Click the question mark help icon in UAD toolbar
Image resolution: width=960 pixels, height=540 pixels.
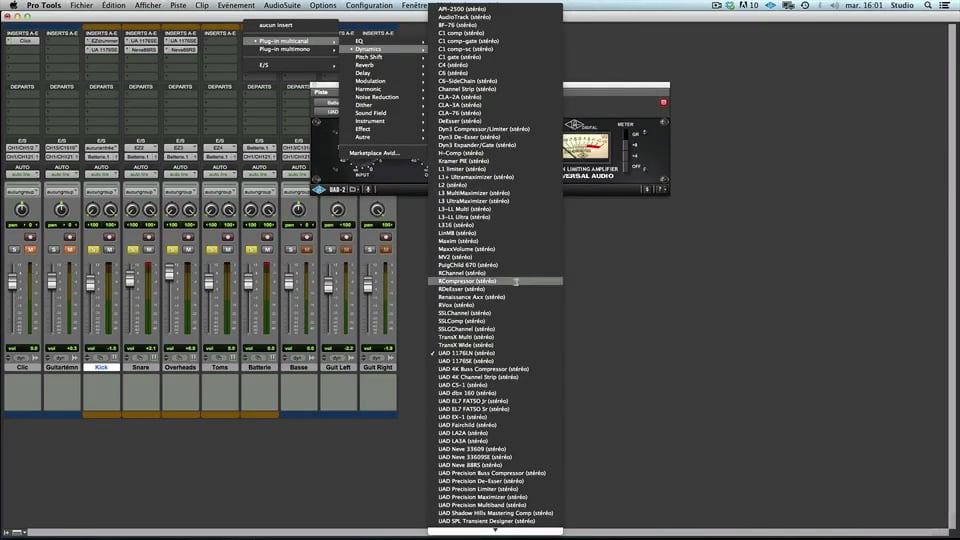(660, 190)
